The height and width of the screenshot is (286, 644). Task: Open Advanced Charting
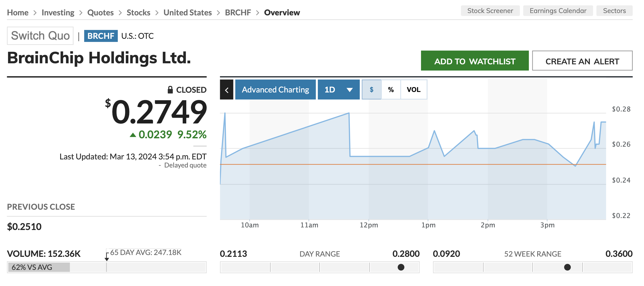point(275,90)
